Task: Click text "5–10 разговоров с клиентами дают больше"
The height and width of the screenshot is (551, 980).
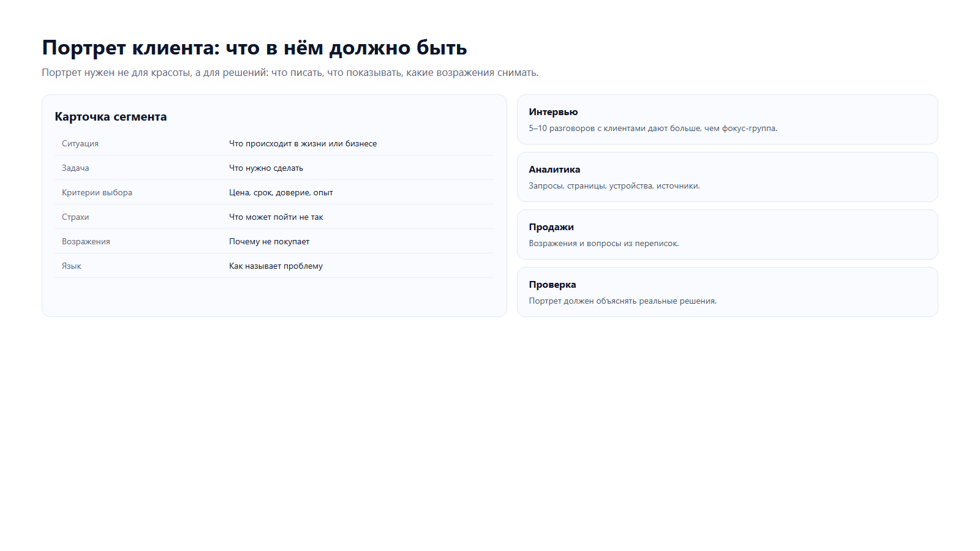Action: tap(615, 129)
